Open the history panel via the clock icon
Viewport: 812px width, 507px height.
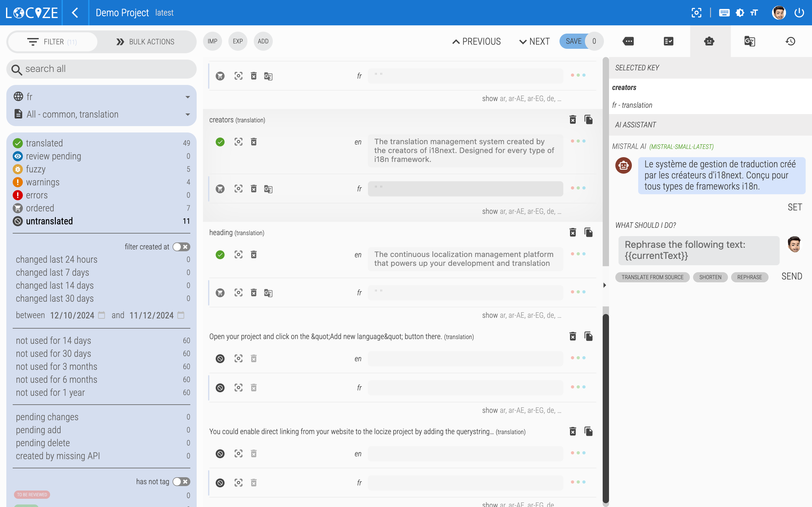point(790,41)
